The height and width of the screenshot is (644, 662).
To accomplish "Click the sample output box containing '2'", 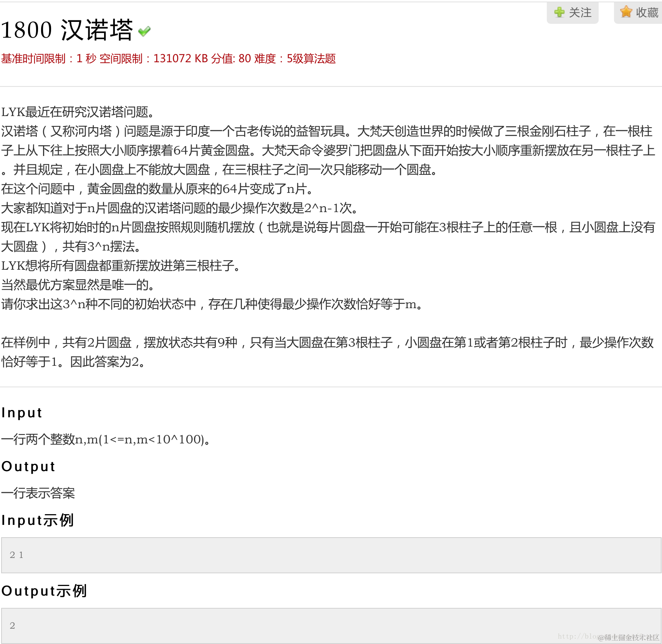I will [331, 626].
